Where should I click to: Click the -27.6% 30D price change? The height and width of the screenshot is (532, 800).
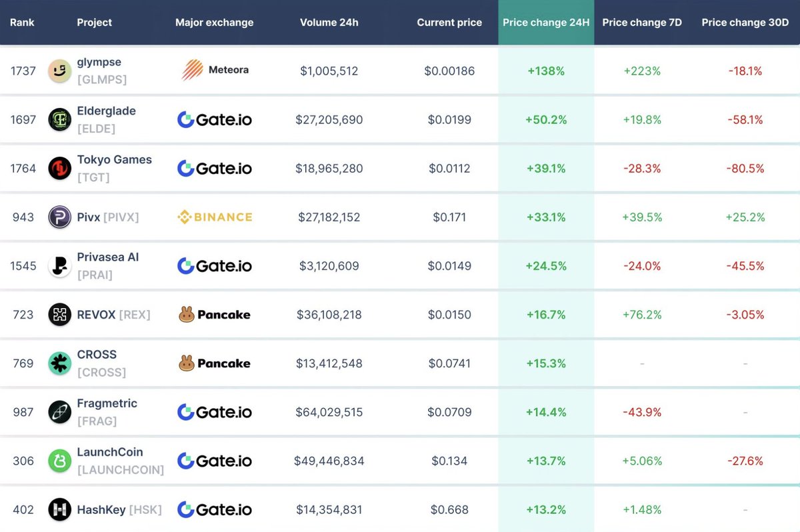(x=745, y=461)
